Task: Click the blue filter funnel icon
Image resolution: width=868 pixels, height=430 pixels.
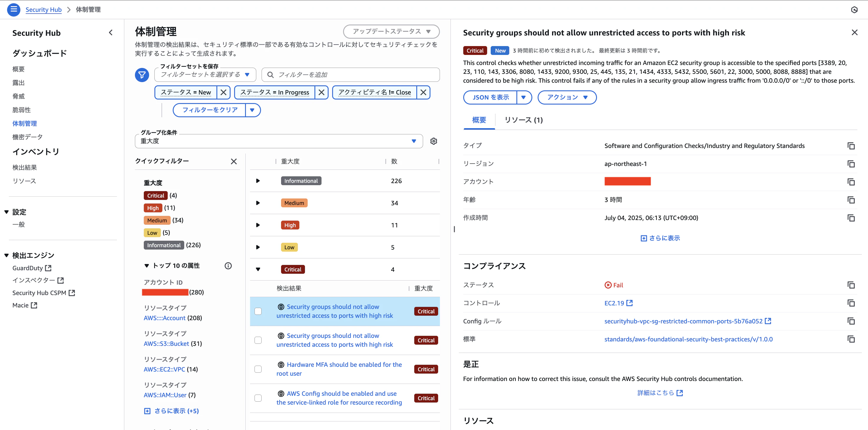Action: (142, 75)
